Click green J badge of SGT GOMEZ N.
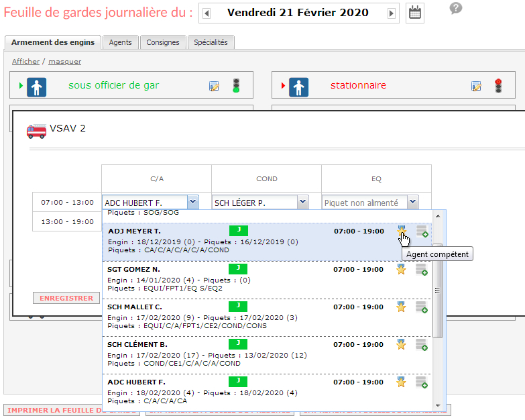525x420 pixels. point(238,268)
